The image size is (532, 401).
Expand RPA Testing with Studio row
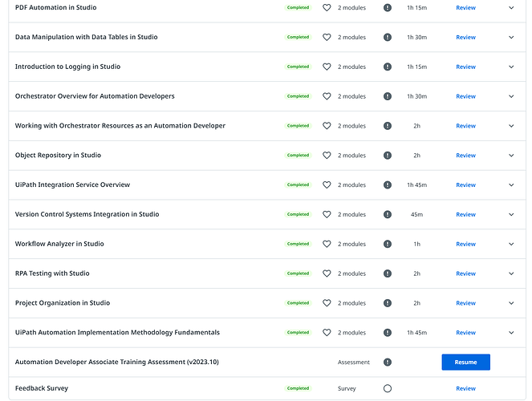[x=511, y=273]
